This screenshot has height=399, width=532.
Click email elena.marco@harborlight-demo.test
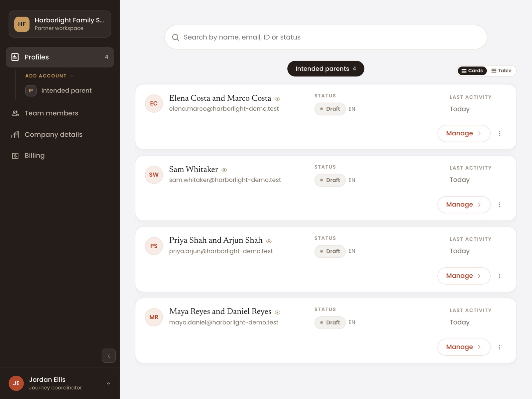coord(224,109)
